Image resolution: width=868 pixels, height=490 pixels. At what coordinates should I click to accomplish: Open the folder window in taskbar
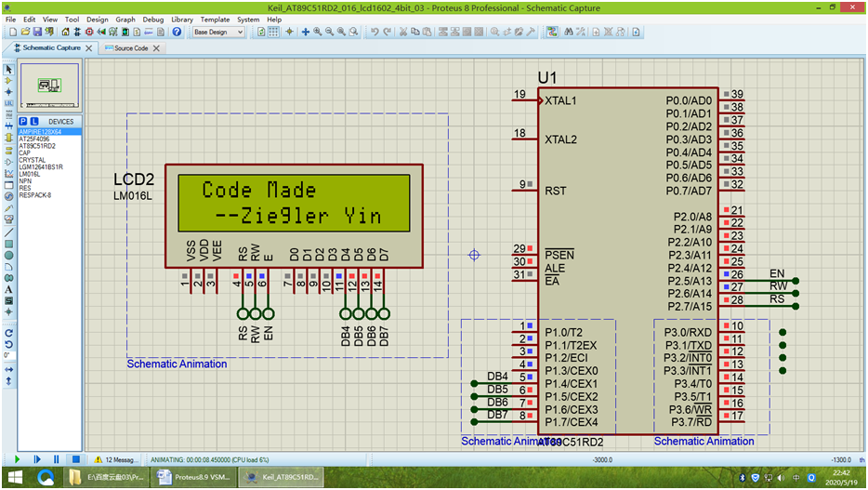click(108, 477)
